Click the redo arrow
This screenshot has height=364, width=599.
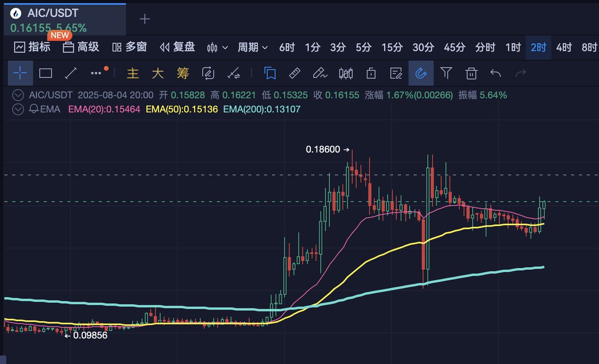(521, 73)
